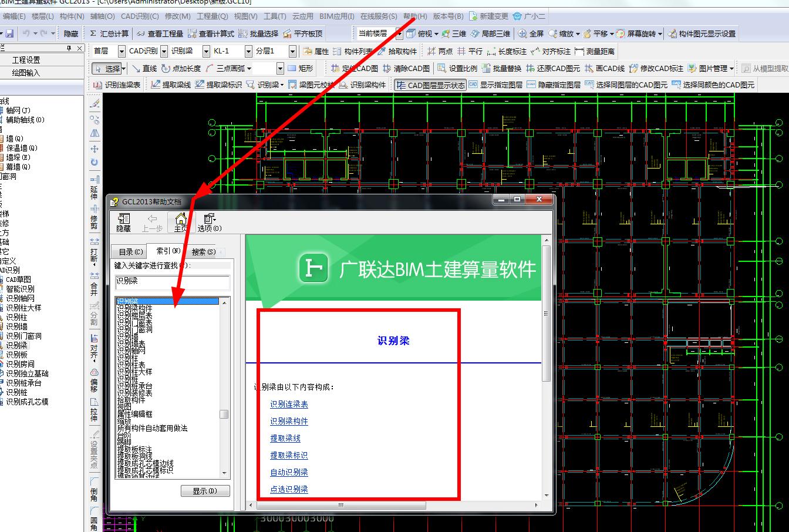Image resolution: width=789 pixels, height=532 pixels.
Task: Select 矩形 rectangle drawing tool
Action: click(300, 68)
